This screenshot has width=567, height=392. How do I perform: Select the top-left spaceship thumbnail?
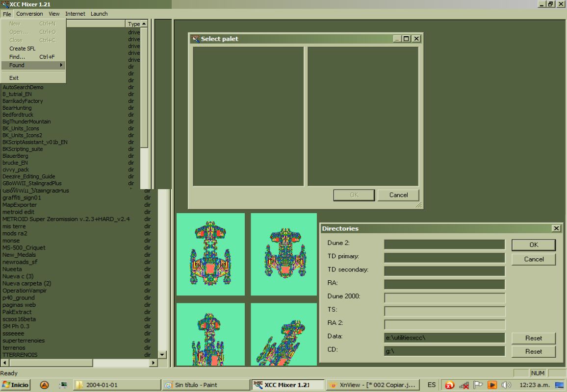[210, 254]
